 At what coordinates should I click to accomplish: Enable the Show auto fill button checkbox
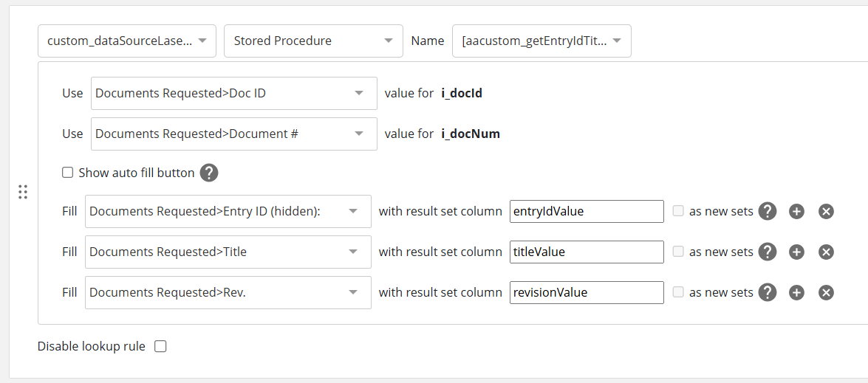pyautogui.click(x=68, y=173)
